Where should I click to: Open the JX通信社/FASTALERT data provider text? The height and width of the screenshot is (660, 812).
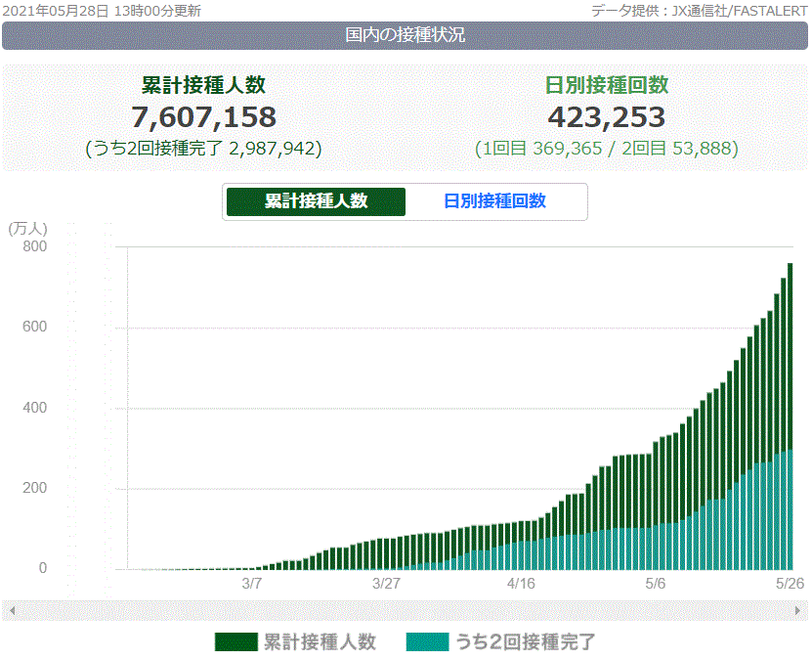(x=698, y=11)
